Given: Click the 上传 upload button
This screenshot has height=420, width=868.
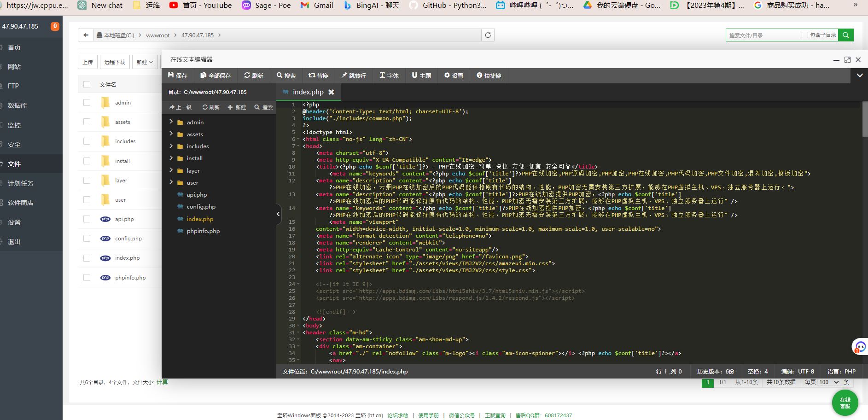Looking at the screenshot, I should (87, 62).
